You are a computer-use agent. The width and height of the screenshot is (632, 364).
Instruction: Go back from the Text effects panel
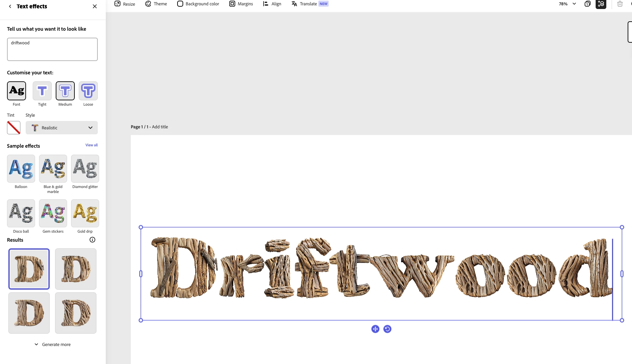coord(10,6)
